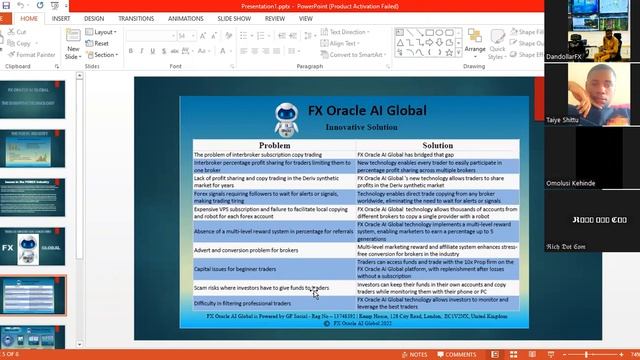Switch to the INSERT tab
The width and height of the screenshot is (640, 360).
61,18
